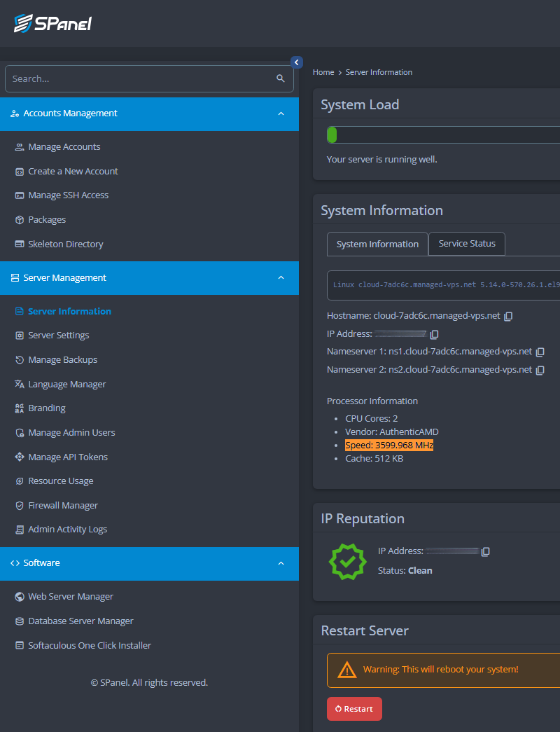Click the search magnifier icon

(281, 78)
